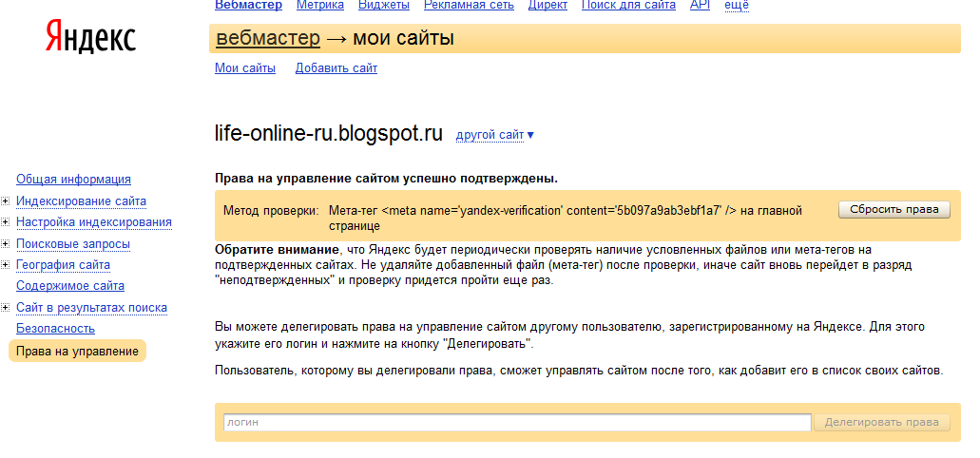Open the API link
Screen dimensions: 980x458
pyautogui.click(x=700, y=5)
